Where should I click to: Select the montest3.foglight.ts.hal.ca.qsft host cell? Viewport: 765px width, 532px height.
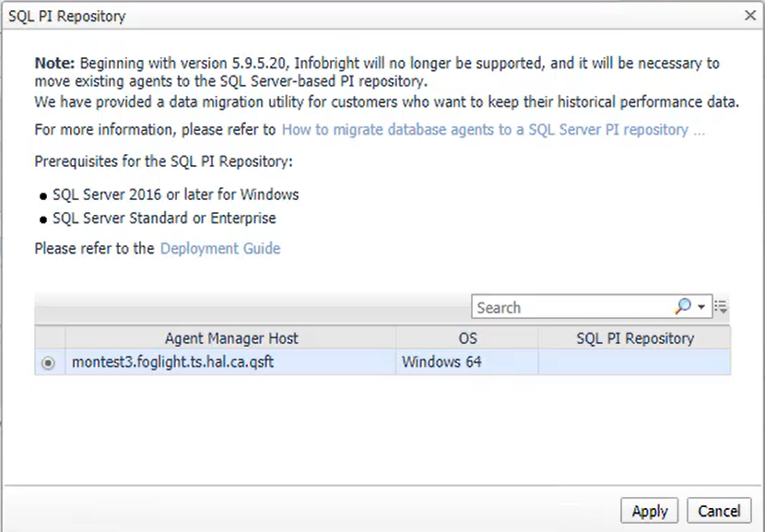(x=230, y=362)
